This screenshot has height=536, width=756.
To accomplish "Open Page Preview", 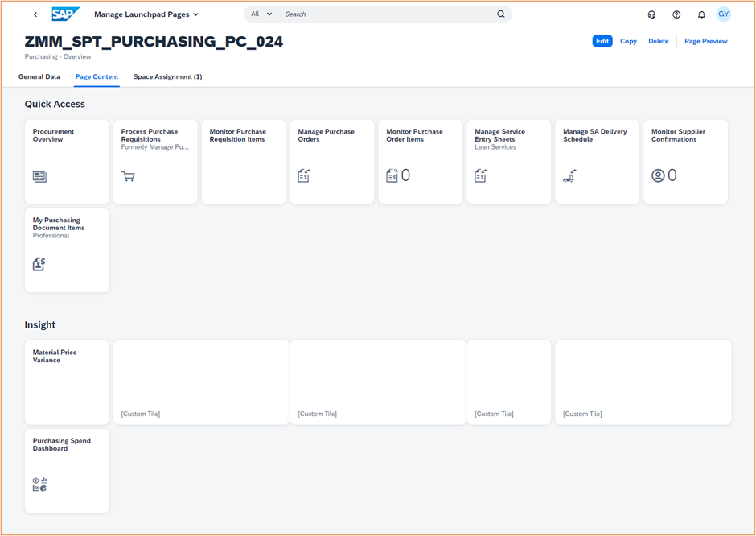I will coord(706,41).
